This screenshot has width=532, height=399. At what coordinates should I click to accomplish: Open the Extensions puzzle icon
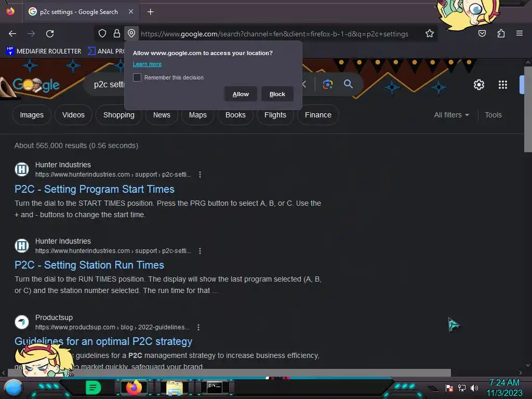[x=501, y=33]
